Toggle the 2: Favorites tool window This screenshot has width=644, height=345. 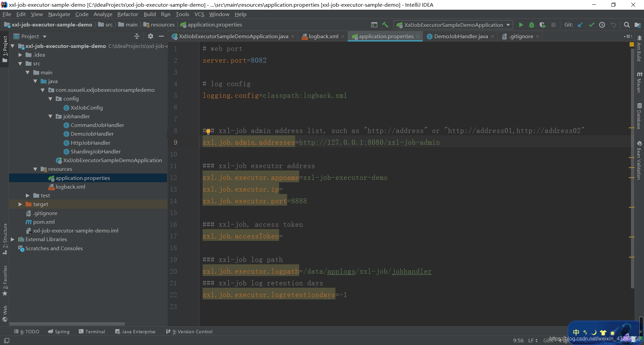pyautogui.click(x=5, y=281)
